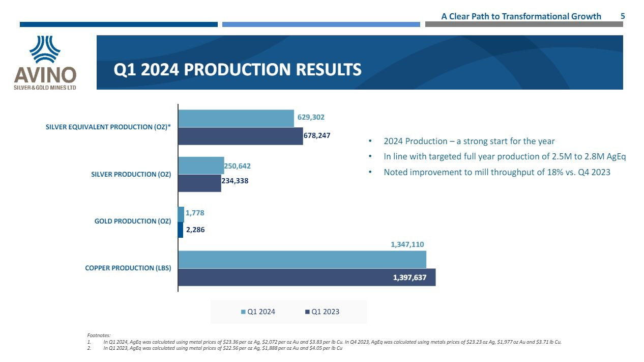Click footnote 1 about Q1 2024 AgEq prices
The height and width of the screenshot is (362, 644).
(x=332, y=342)
